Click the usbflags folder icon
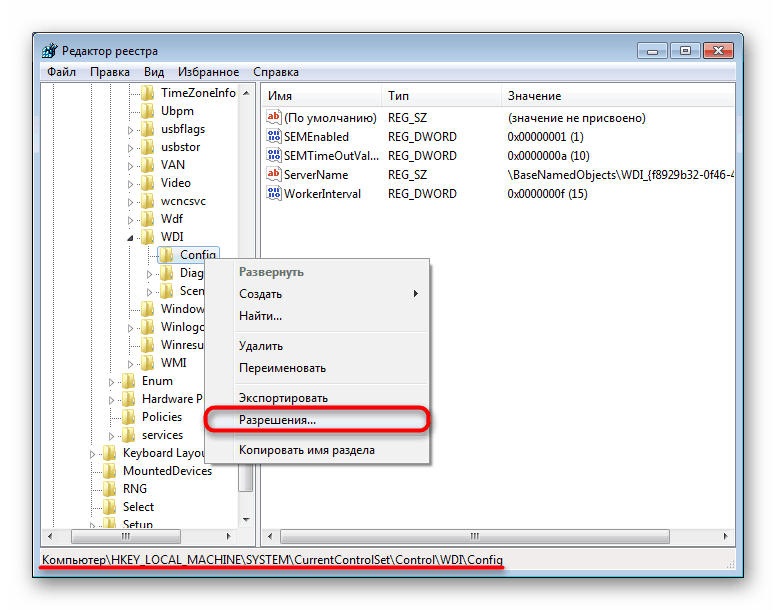776x610 pixels. tap(147, 129)
